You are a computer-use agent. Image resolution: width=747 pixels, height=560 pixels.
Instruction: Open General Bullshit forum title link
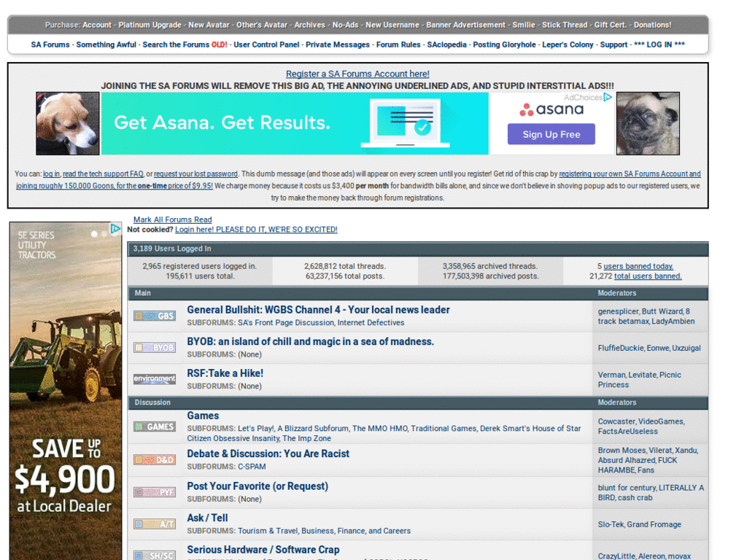318,309
